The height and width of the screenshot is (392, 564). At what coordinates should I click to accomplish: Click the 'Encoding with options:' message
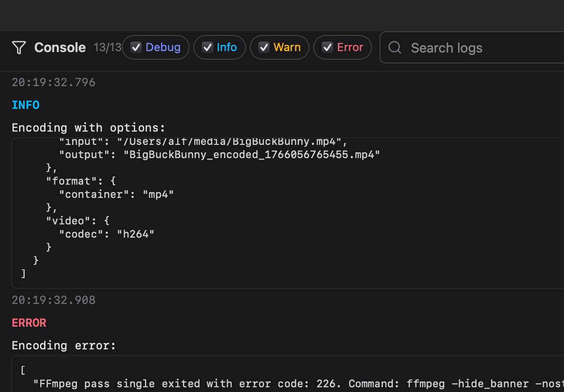coord(89,128)
